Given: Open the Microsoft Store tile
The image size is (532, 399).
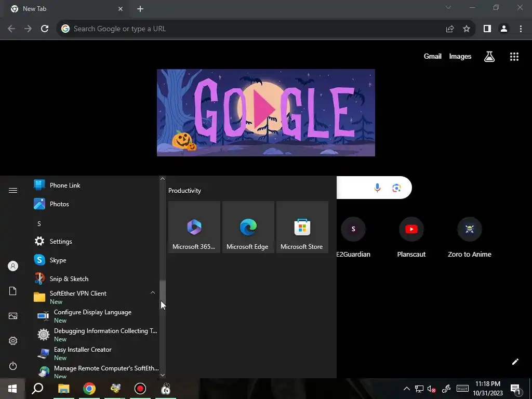Looking at the screenshot, I should pos(302,227).
